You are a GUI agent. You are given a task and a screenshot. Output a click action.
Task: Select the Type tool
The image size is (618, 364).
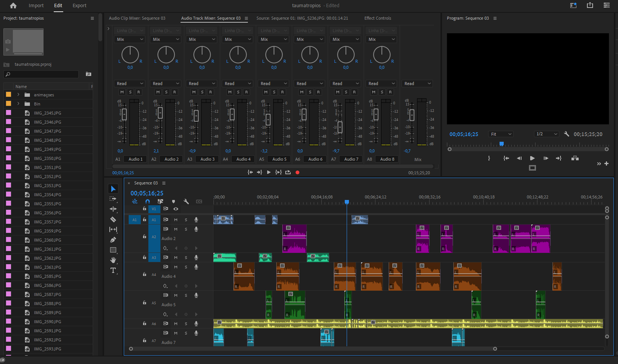(113, 270)
